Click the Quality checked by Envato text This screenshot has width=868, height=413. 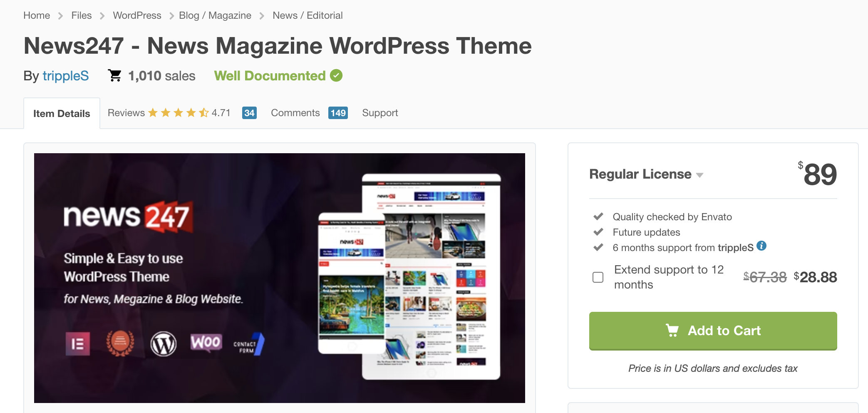[672, 217]
